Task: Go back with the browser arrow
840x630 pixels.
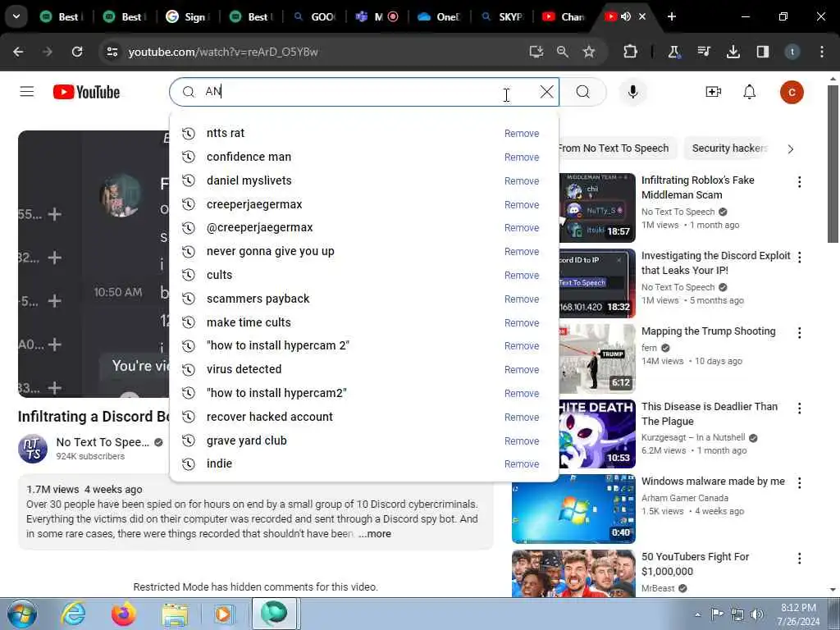Action: [18, 52]
